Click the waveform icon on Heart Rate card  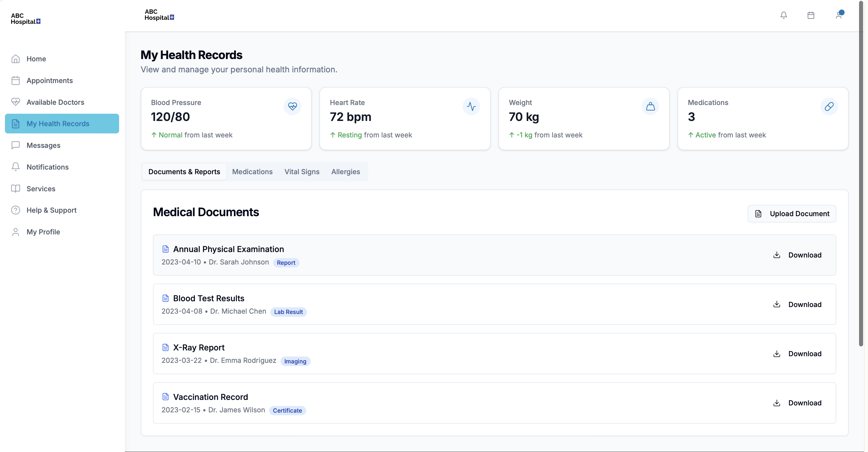point(471,106)
